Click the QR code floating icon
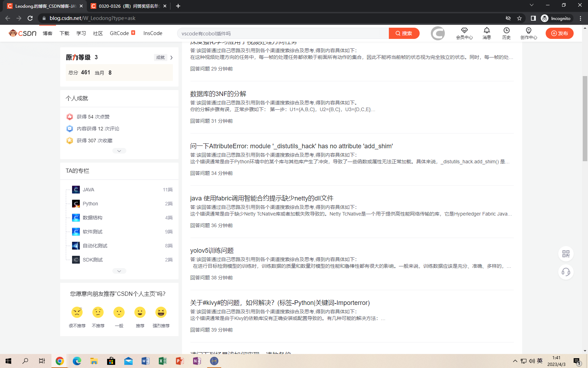The width and height of the screenshot is (588, 368). [x=566, y=254]
